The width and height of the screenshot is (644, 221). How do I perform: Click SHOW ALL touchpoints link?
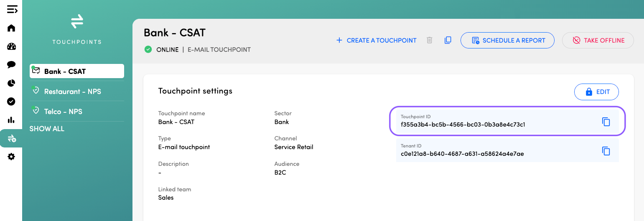coord(47,129)
